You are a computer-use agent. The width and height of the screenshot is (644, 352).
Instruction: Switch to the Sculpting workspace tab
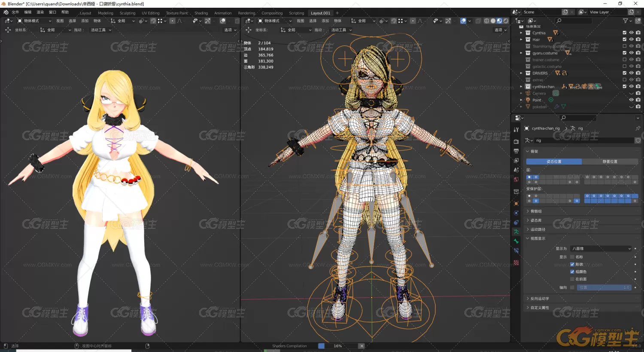128,13
